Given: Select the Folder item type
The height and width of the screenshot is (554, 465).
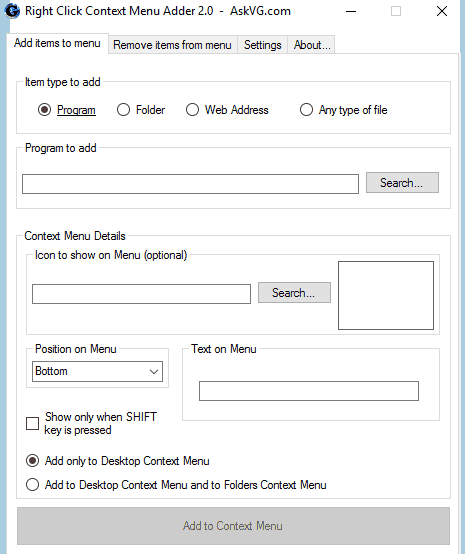Looking at the screenshot, I should [x=123, y=110].
